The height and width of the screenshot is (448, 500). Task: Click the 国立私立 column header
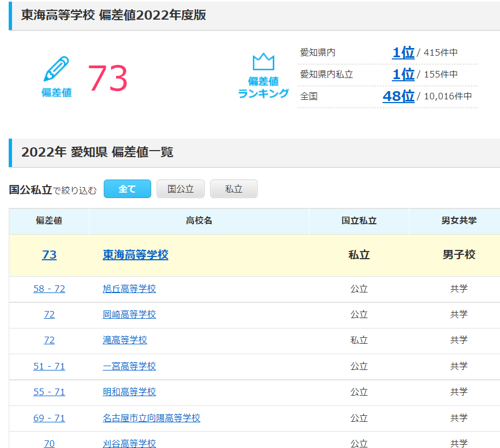[x=359, y=220]
